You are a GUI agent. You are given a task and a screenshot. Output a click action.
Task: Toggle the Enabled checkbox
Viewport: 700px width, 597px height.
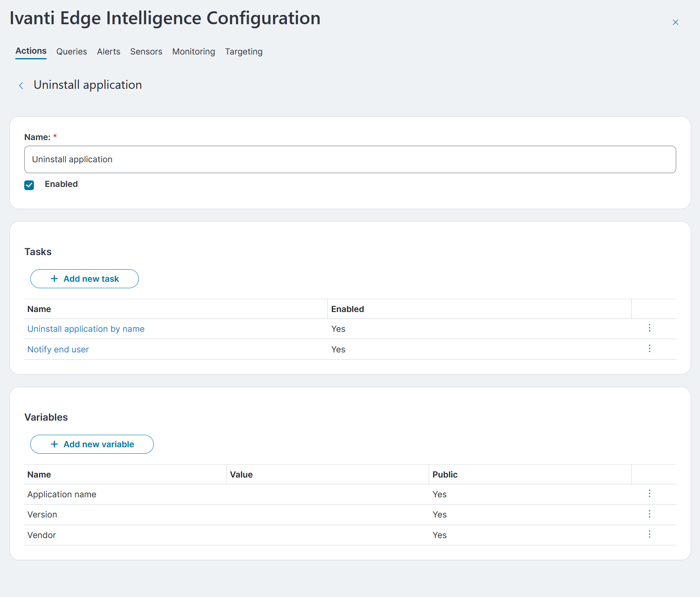[x=29, y=185]
